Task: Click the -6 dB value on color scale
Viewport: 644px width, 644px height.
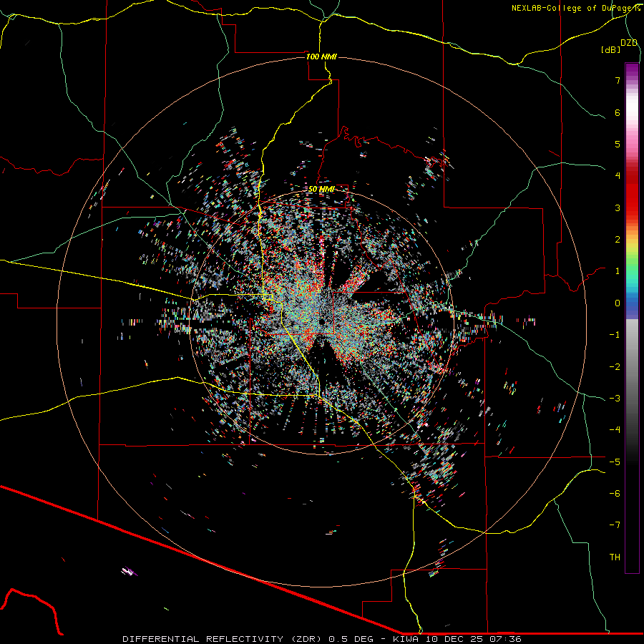Action: tap(615, 493)
